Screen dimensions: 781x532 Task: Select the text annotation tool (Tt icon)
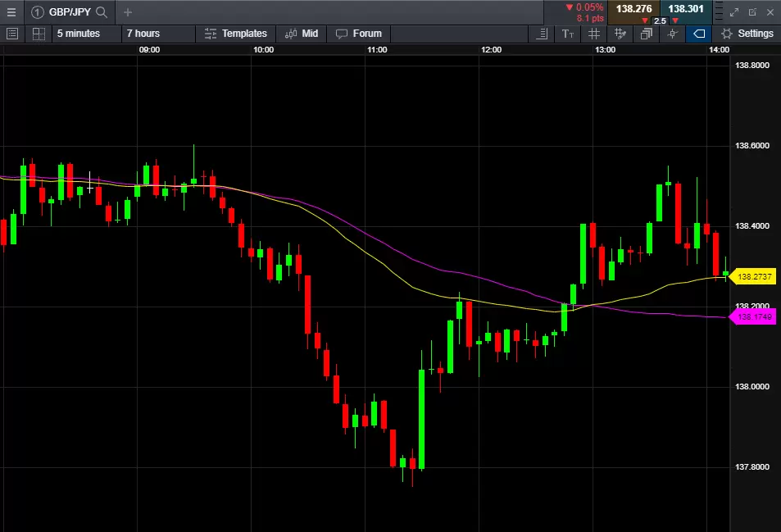click(x=567, y=34)
